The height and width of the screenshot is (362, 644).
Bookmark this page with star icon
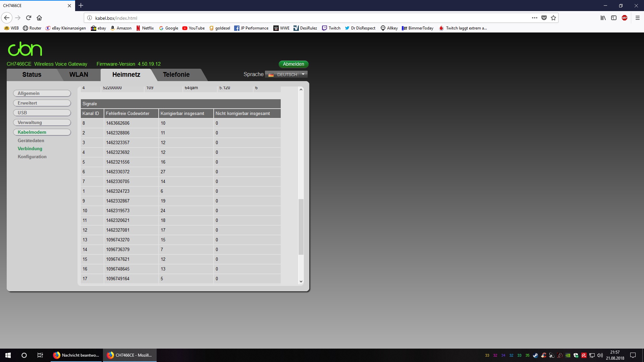coord(553,18)
